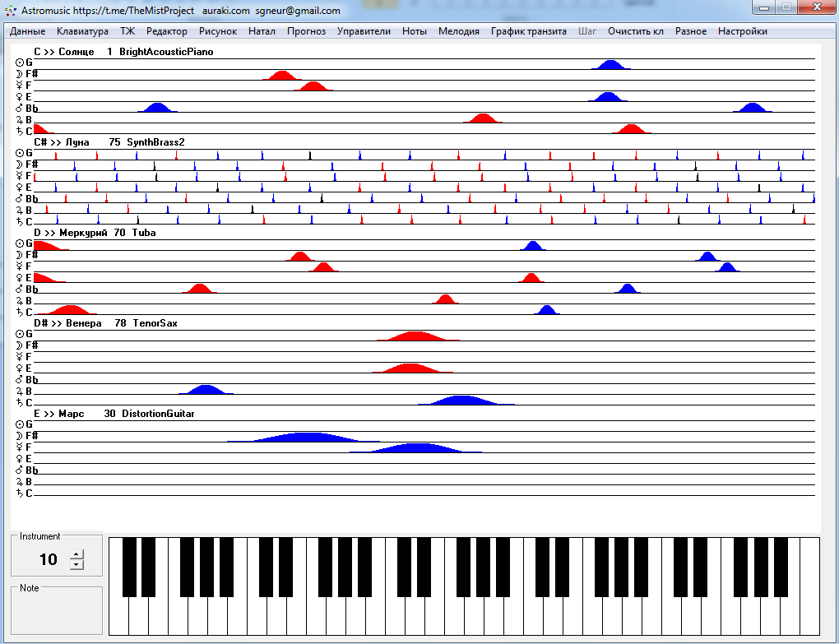The width and height of the screenshot is (839, 644).
Task: Increase the Instrument number with the up arrow
Action: (76, 554)
